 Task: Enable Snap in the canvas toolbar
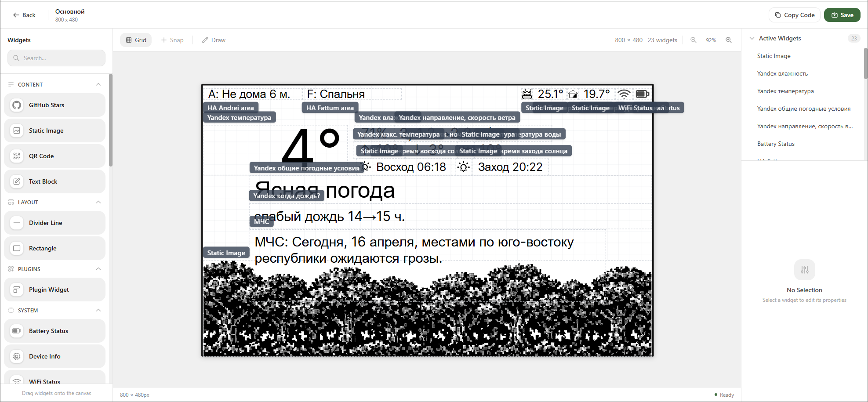(172, 40)
